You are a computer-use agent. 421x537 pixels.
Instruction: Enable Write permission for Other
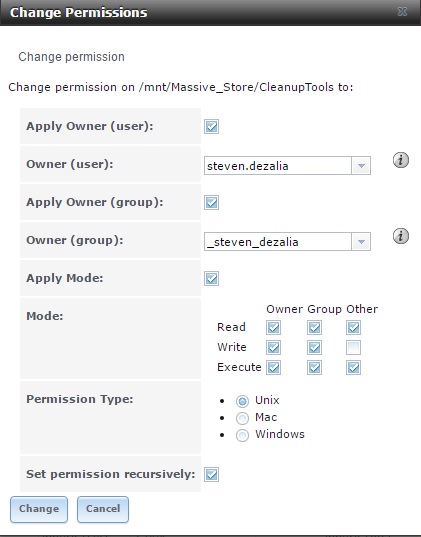coord(353,348)
